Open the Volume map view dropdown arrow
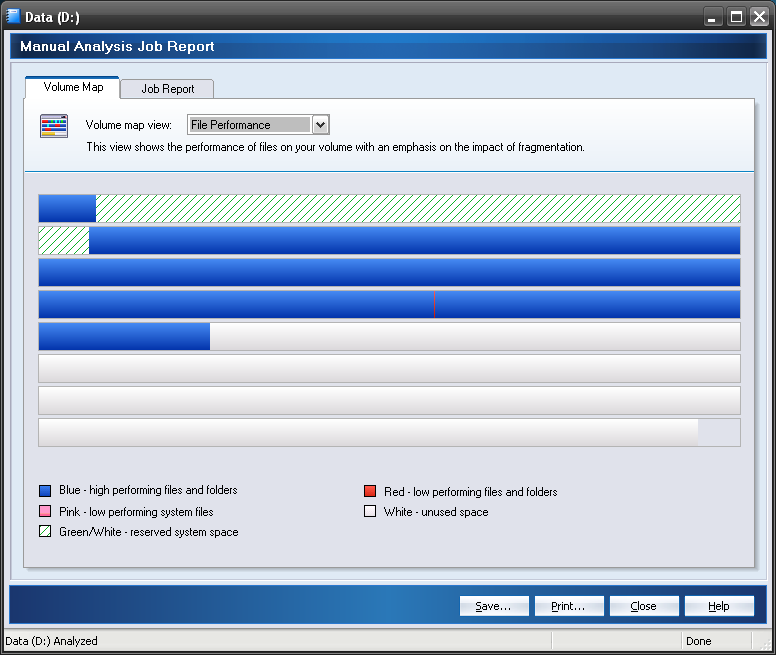The width and height of the screenshot is (776, 655). (321, 125)
